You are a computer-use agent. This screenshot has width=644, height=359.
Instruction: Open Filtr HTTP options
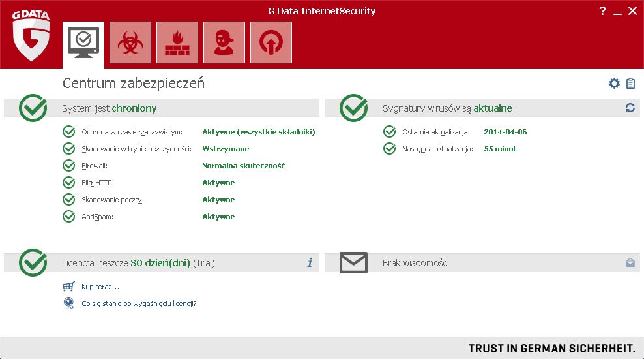tap(98, 183)
